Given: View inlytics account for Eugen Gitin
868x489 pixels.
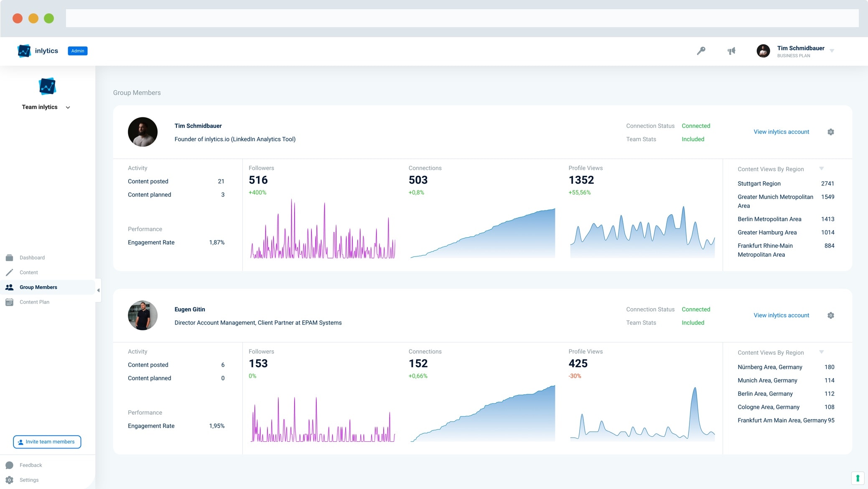Looking at the screenshot, I should [781, 315].
